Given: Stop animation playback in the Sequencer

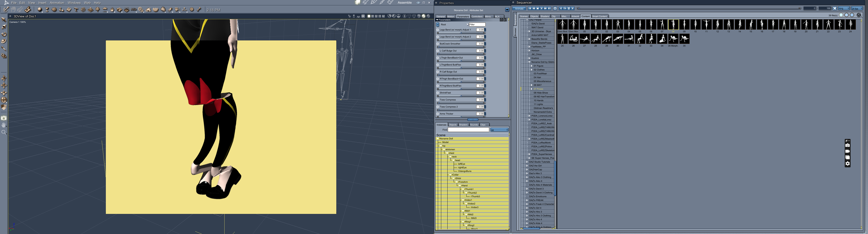Looking at the screenshot, I should click(x=538, y=8).
